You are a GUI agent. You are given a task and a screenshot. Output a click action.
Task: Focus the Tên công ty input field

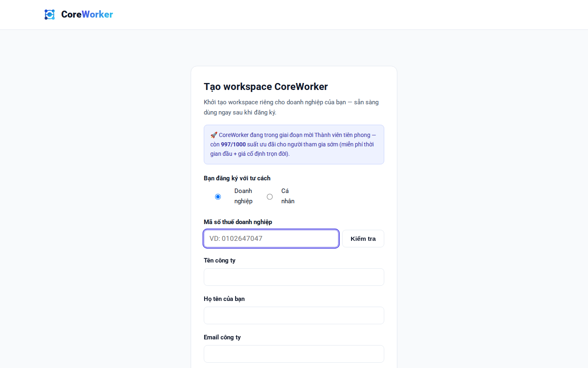coord(294,277)
